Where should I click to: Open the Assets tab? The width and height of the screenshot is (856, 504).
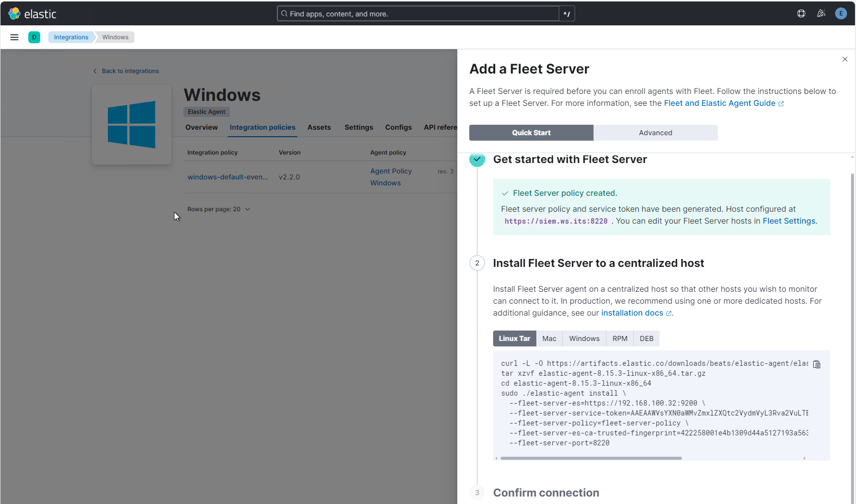(x=319, y=127)
